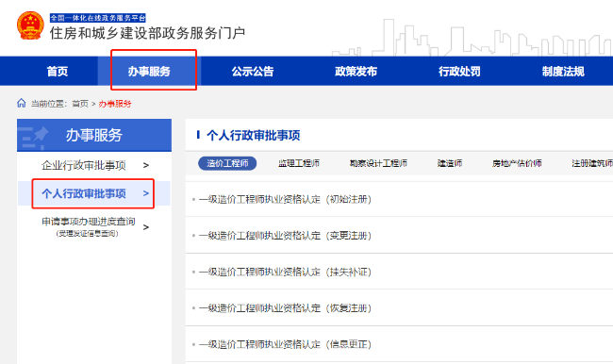Image resolution: width=613 pixels, height=364 pixels.
Task: Switch to the 监理工程师 tab
Action: tap(299, 163)
